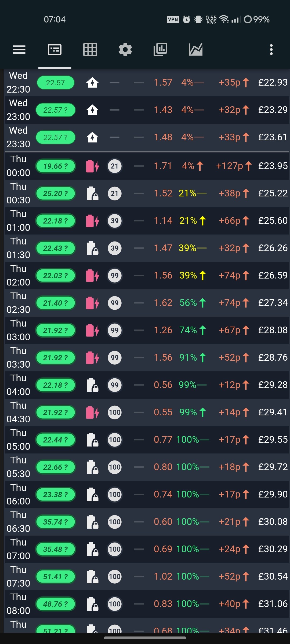Tap the locked battery icon at Thu 00:30
The height and width of the screenshot is (644, 290).
click(x=92, y=193)
